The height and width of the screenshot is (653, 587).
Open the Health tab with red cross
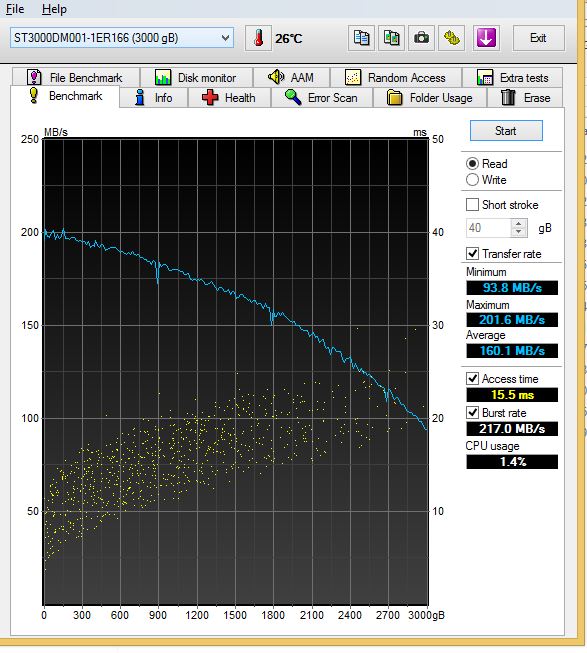(x=229, y=98)
